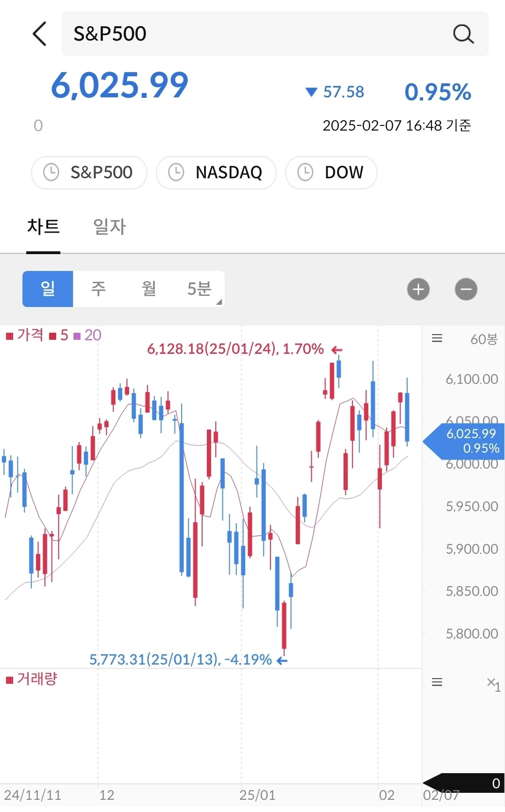Viewport: 505px width, 812px height.
Task: Zoom out chart with minus icon
Action: (466, 289)
